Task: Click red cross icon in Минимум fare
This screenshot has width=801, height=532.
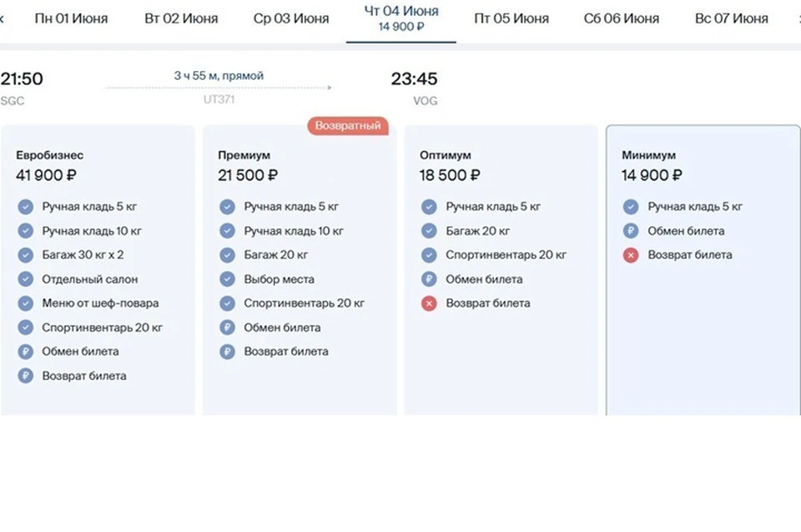Action: pos(631,255)
